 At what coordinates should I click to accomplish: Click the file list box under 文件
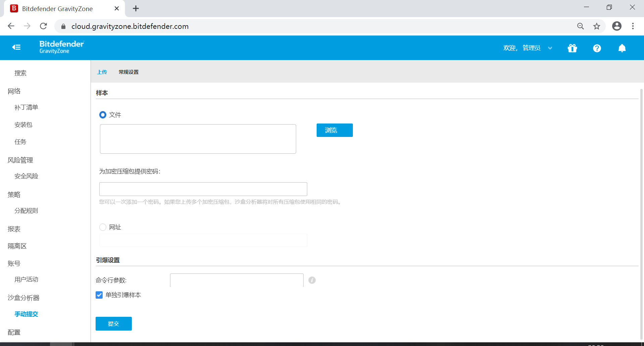click(198, 139)
